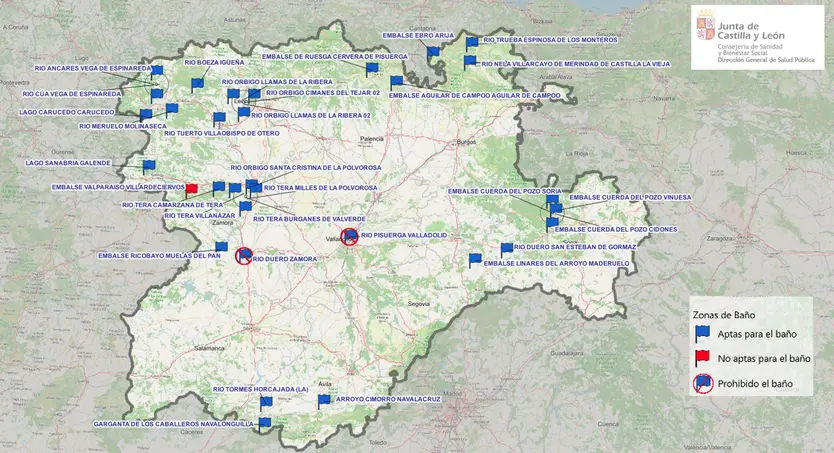
Task: Click the blue flag icon in the legend
Action: point(703,334)
